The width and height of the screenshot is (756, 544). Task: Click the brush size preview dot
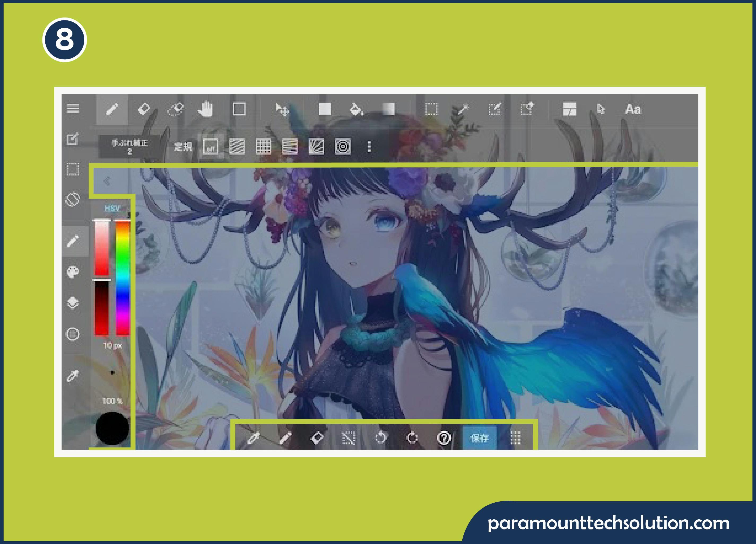(112, 372)
